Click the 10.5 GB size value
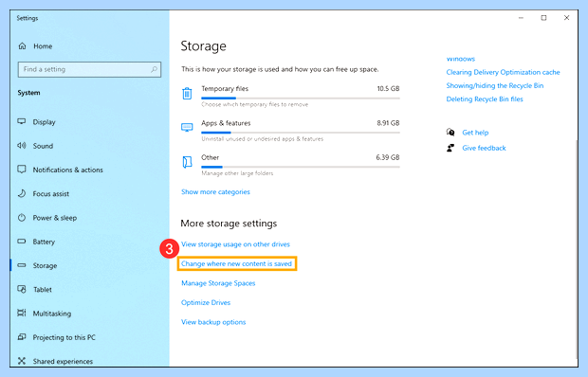 tap(388, 89)
